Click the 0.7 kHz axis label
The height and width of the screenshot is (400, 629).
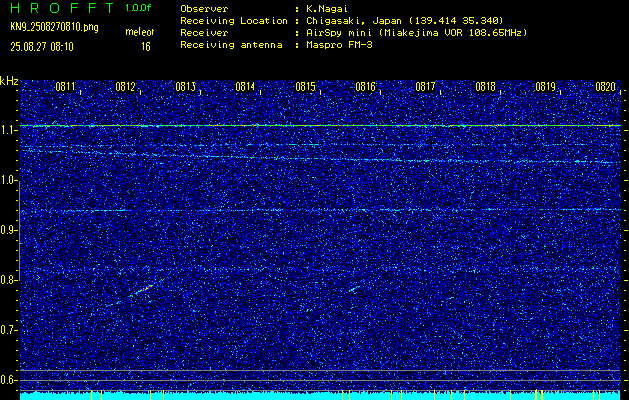(x=8, y=330)
